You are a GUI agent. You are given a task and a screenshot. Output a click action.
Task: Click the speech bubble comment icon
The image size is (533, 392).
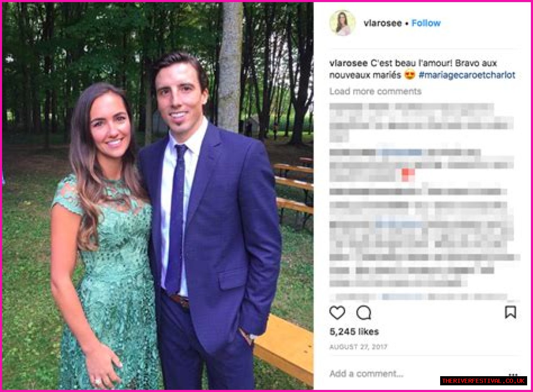[364, 313]
